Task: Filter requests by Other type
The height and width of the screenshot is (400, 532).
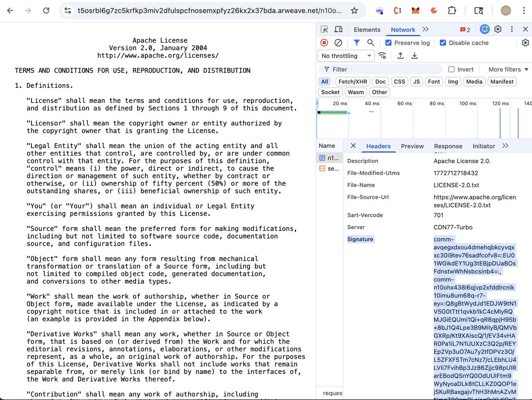Action: [379, 92]
